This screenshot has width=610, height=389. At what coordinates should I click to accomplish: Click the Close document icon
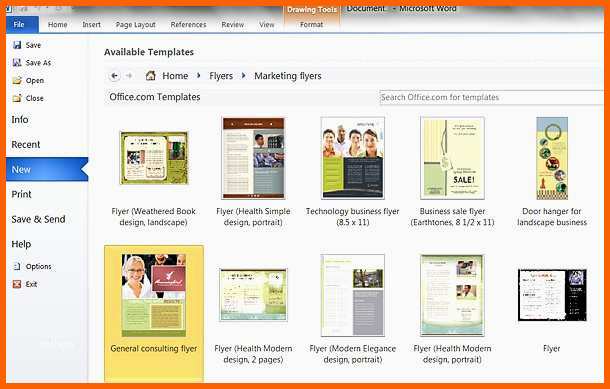[17, 98]
